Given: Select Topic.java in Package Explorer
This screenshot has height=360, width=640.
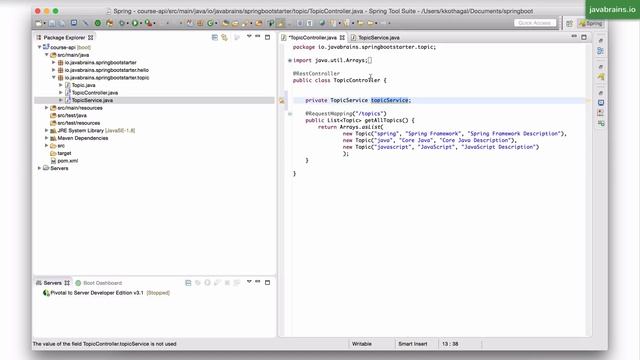Looking at the screenshot, I should [x=84, y=85].
